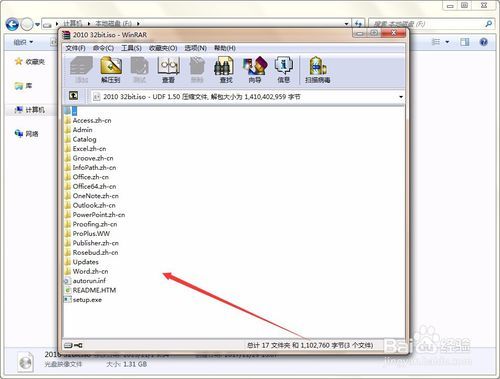Select the Access.zh-cn folder

tap(88, 120)
